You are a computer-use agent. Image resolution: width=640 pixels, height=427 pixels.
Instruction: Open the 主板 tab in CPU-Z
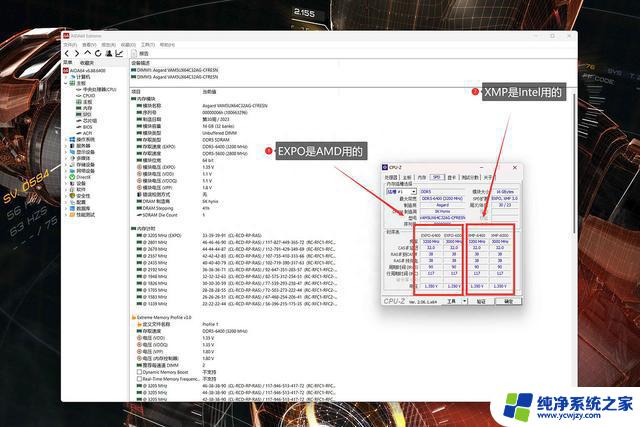tap(407, 178)
